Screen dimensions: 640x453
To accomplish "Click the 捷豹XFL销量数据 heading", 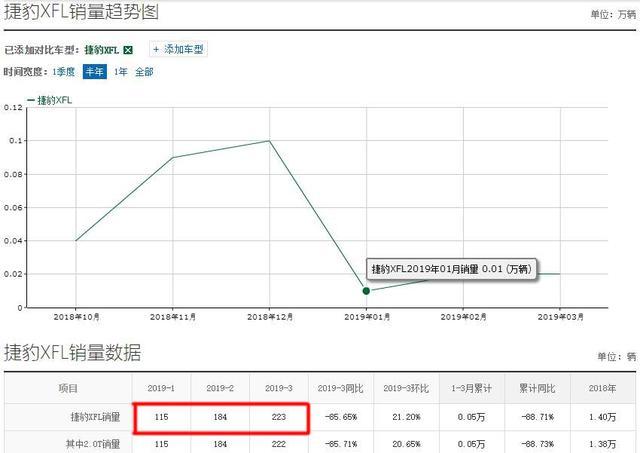I will (73, 353).
